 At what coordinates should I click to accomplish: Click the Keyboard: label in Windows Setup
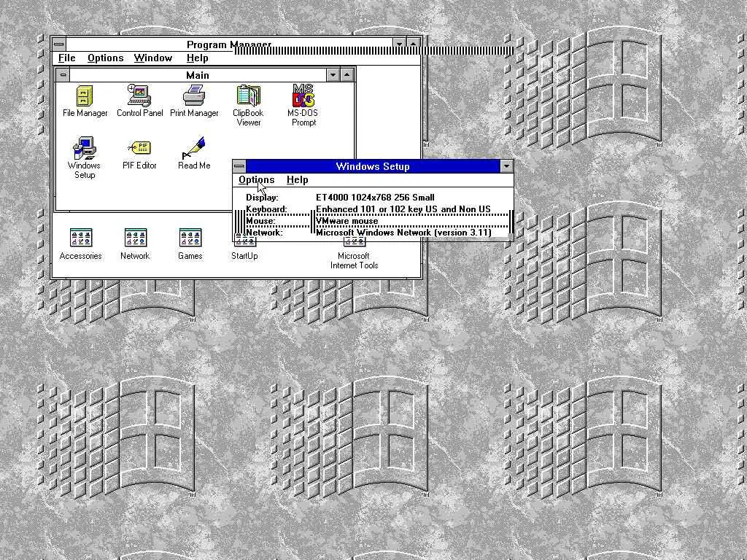click(266, 209)
